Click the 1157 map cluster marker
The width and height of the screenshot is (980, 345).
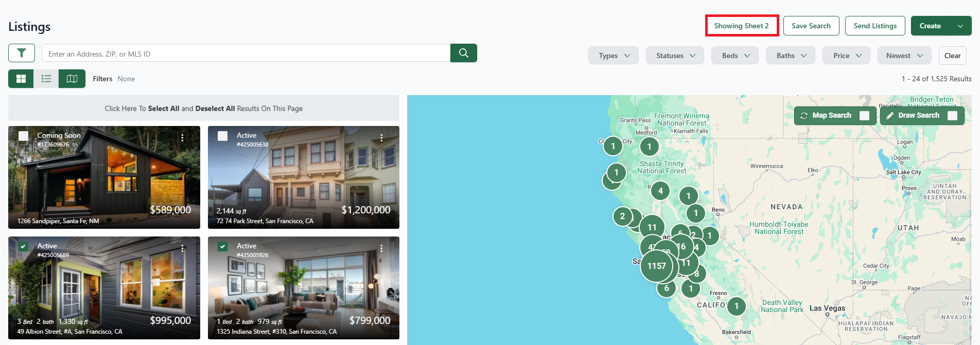pos(657,266)
